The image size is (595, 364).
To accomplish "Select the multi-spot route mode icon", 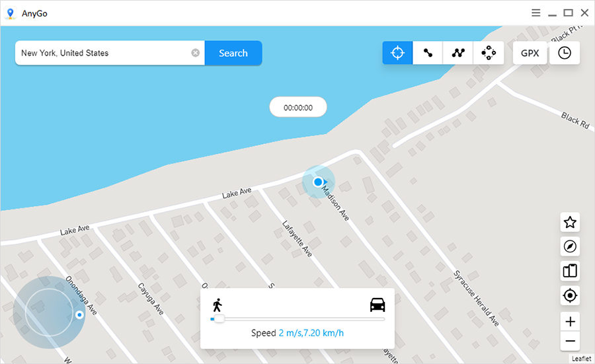I will tap(458, 53).
